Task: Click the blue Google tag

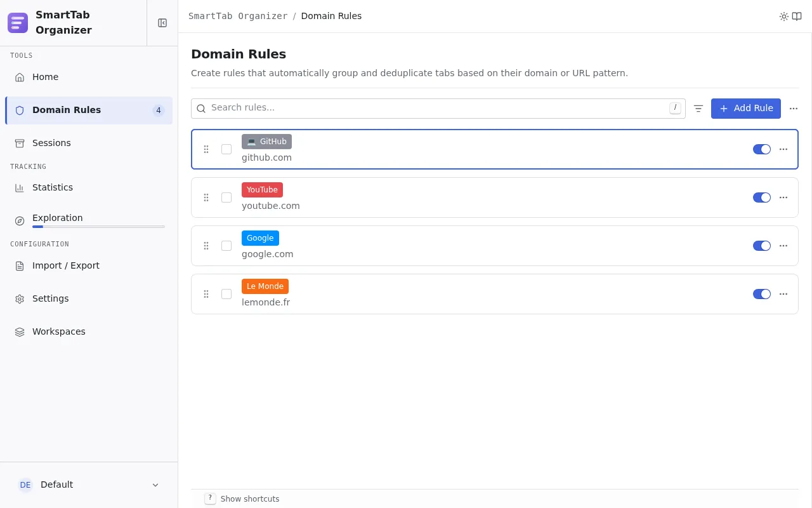Action: click(x=260, y=238)
